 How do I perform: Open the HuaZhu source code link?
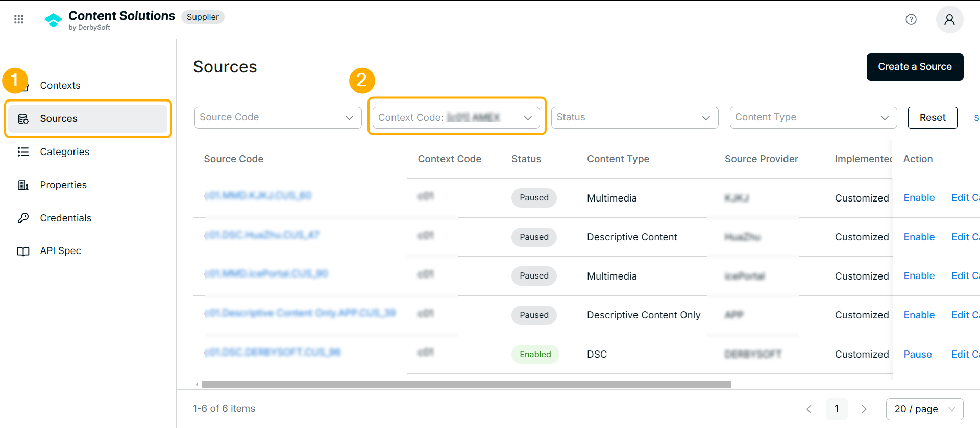[x=262, y=235]
